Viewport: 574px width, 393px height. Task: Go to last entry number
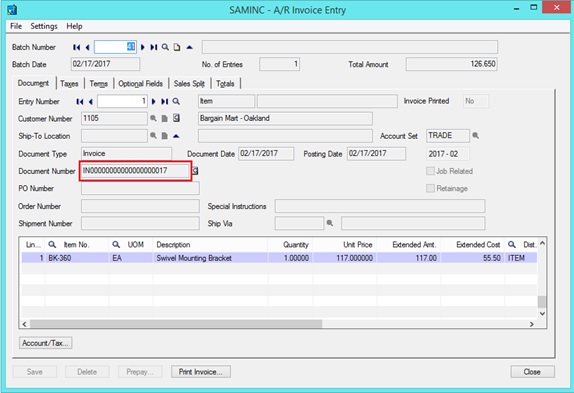point(165,101)
